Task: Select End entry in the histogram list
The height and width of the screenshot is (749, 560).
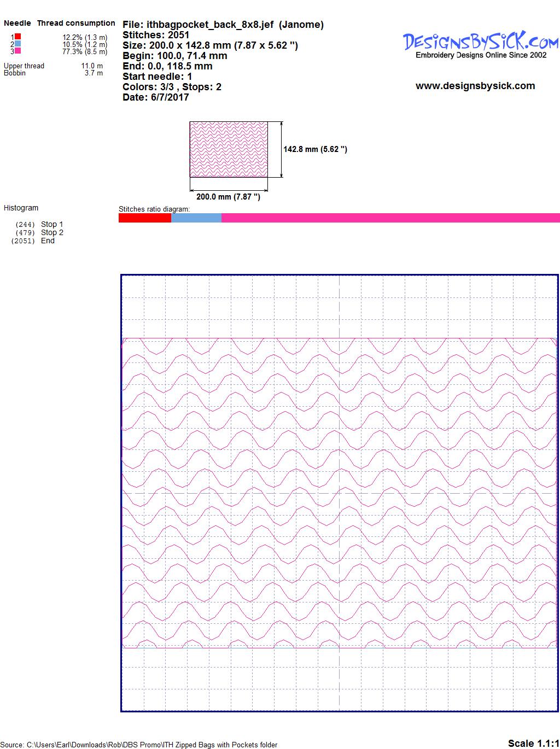Action: pos(48,241)
